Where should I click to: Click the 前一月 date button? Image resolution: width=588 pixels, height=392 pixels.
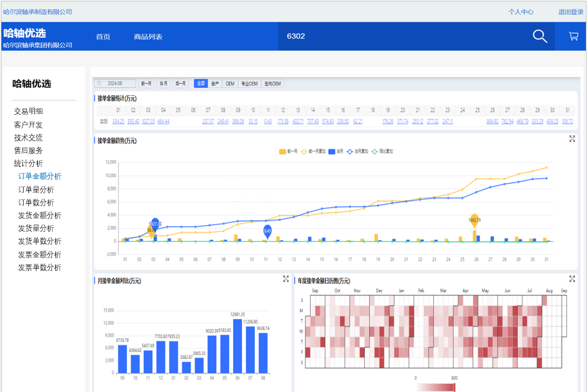click(146, 83)
